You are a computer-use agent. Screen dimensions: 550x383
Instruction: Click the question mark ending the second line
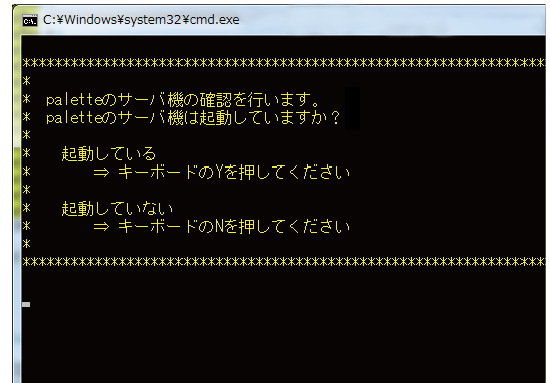pos(336,118)
